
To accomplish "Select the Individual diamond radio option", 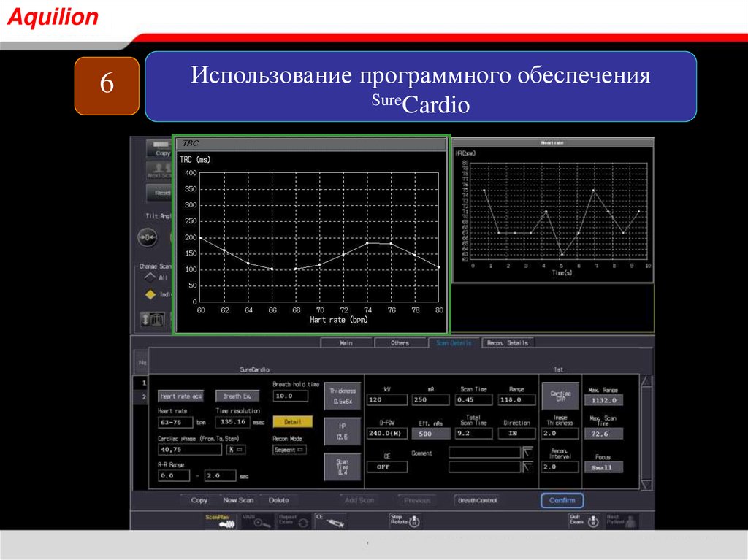I will coord(150,294).
